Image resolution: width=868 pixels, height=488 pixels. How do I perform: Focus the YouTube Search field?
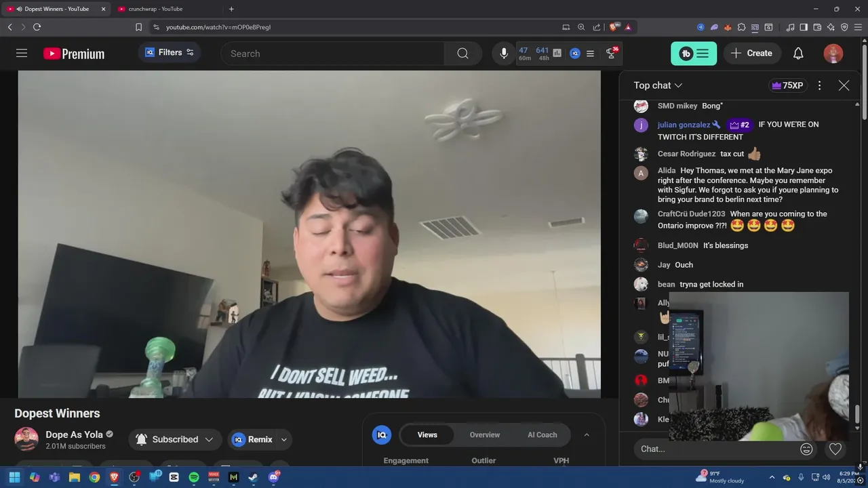coord(332,54)
